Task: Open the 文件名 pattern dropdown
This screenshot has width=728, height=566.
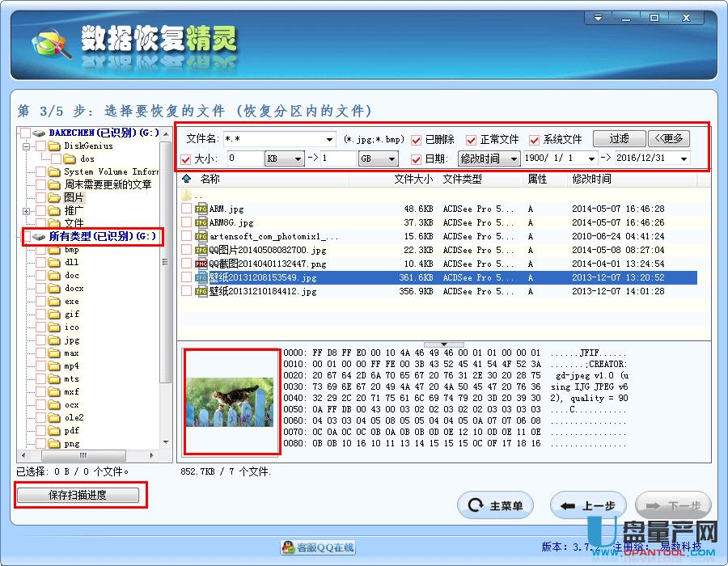Action: (328, 139)
